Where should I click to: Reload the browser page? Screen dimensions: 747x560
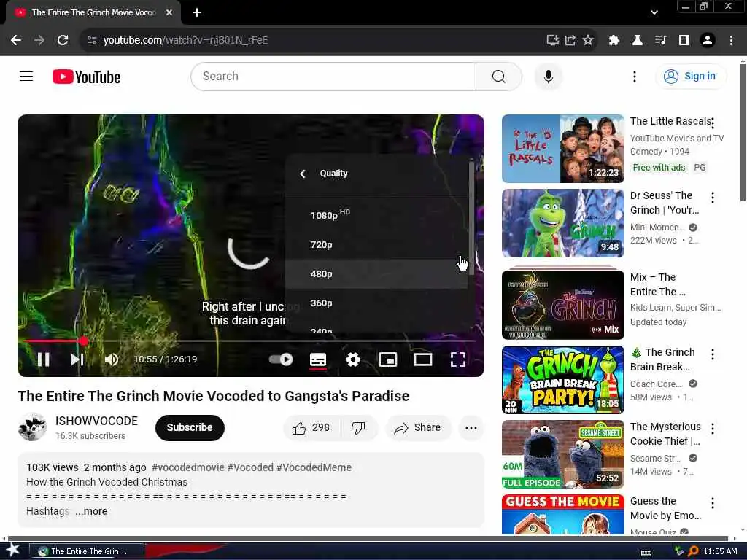tap(63, 40)
